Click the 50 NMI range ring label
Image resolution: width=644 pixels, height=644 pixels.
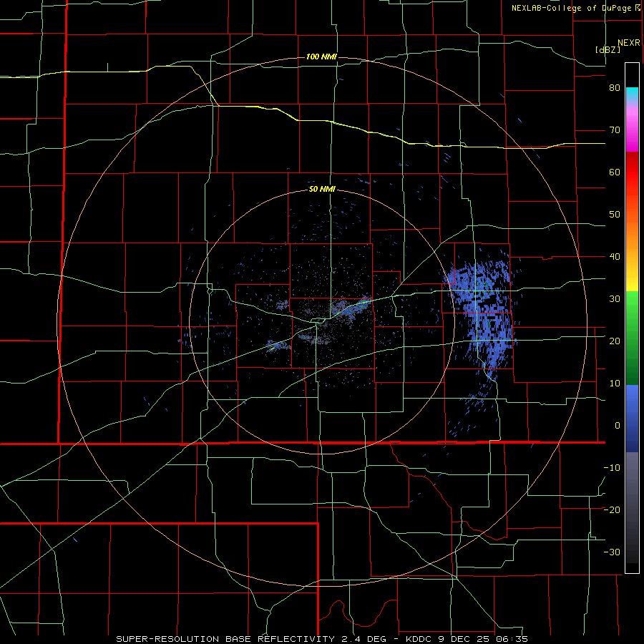point(323,190)
